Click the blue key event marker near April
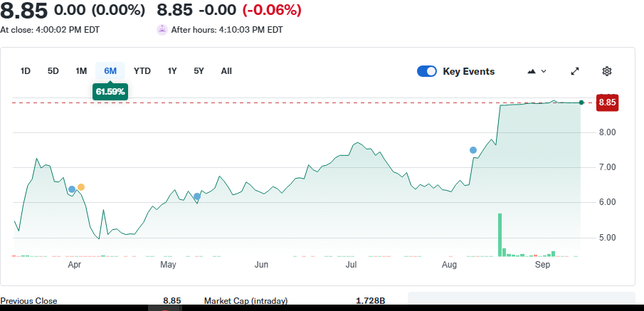This screenshot has width=644, height=311. pos(72,189)
